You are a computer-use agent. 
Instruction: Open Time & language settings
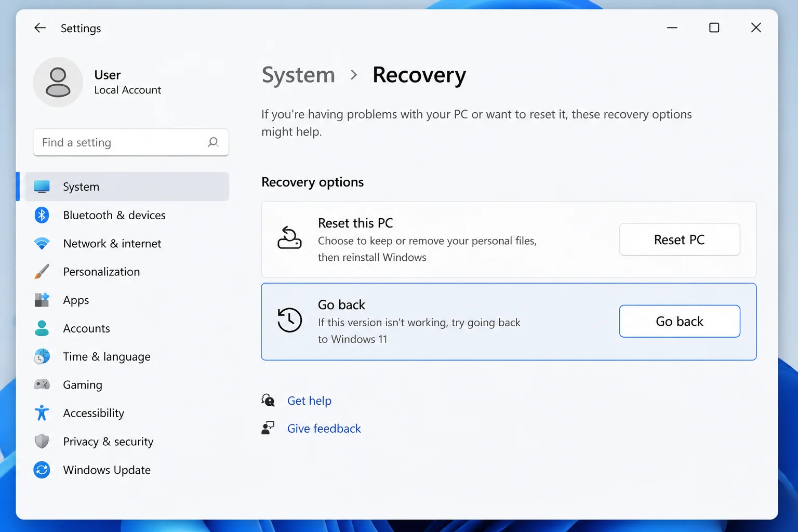click(127, 356)
